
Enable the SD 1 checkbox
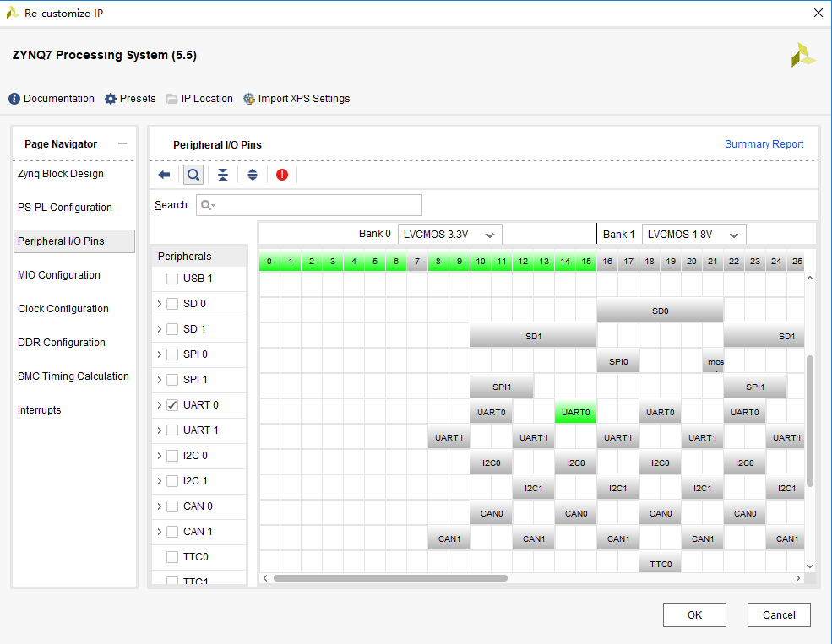click(x=172, y=329)
